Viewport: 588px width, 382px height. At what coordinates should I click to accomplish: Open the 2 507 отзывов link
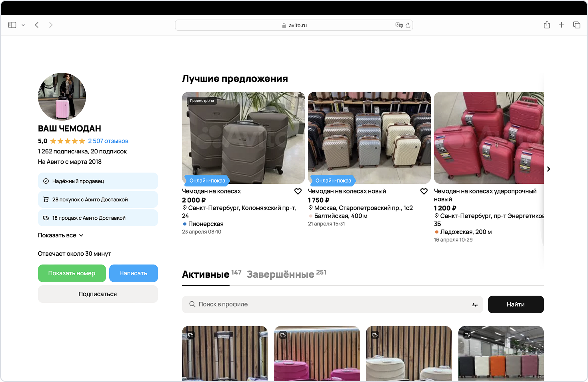tap(108, 141)
